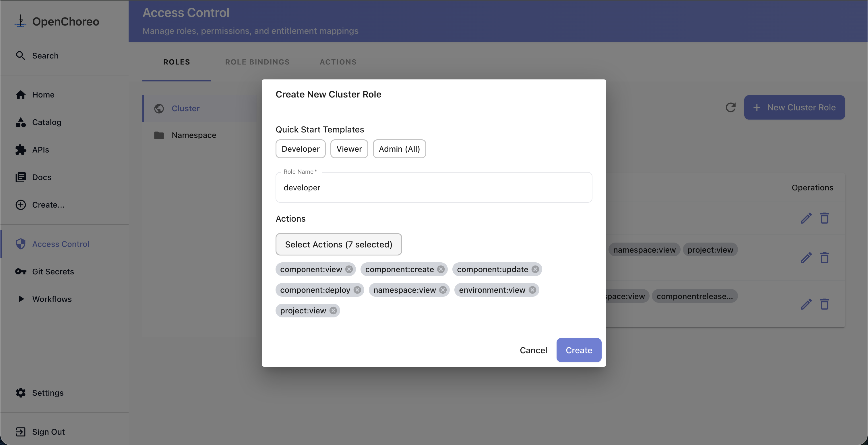Remove the component:deploy action chip
This screenshot has width=868, height=445.
pyautogui.click(x=357, y=290)
